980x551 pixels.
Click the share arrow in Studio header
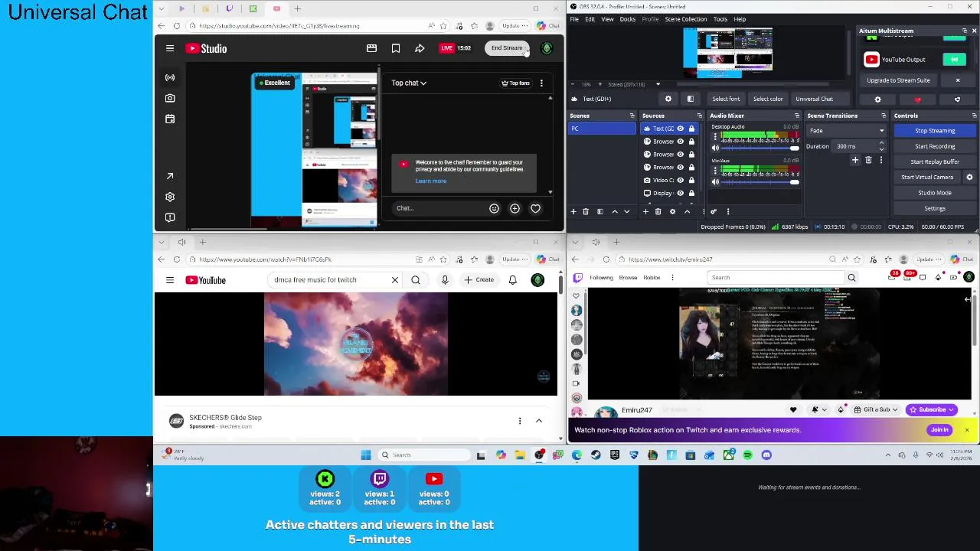tap(420, 48)
